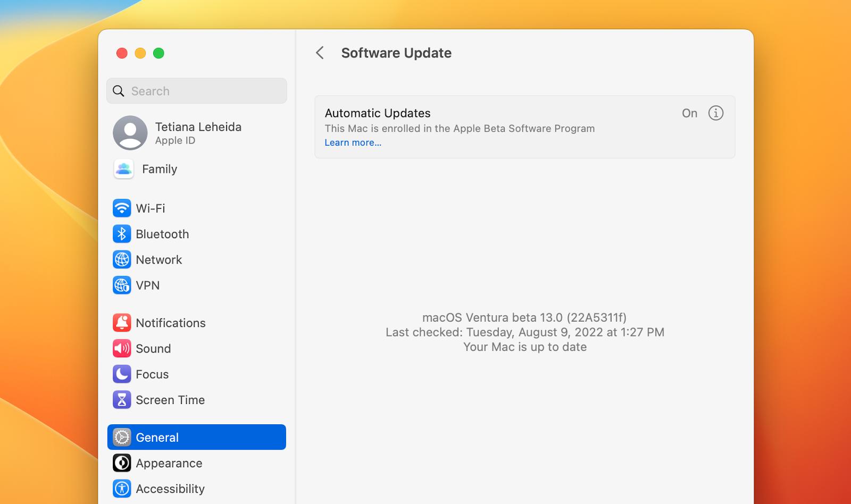Go back with the chevron arrow
Screen dimensions: 851x504
320,53
